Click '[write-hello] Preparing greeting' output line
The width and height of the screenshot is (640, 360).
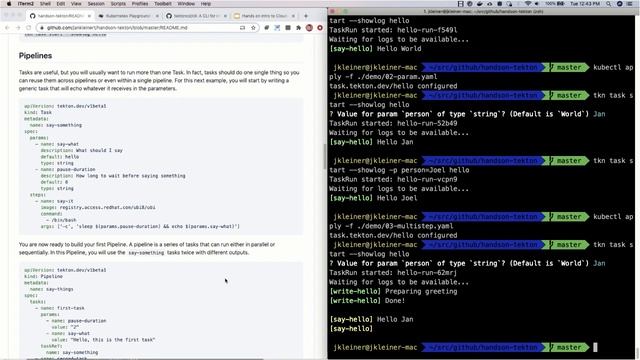pyautogui.click(x=393, y=291)
